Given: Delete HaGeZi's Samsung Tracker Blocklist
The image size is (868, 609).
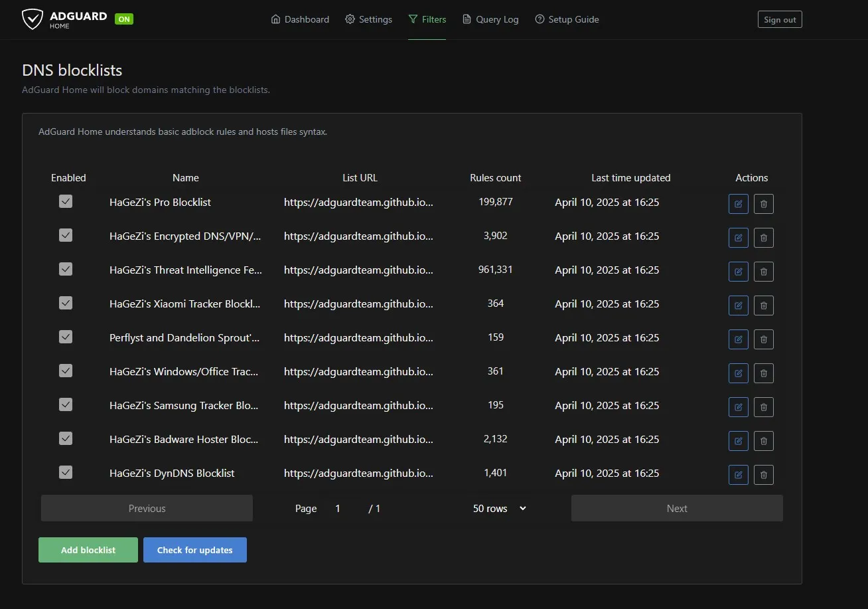Looking at the screenshot, I should click(763, 407).
